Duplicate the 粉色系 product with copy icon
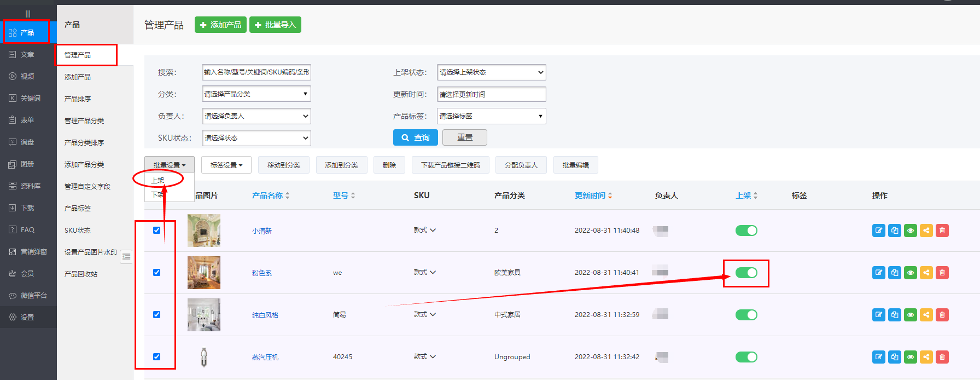The image size is (980, 380). tap(895, 273)
